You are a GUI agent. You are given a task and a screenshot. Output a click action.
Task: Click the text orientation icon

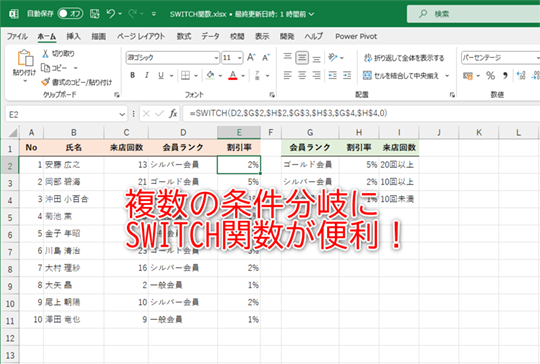pyautogui.click(x=332, y=57)
